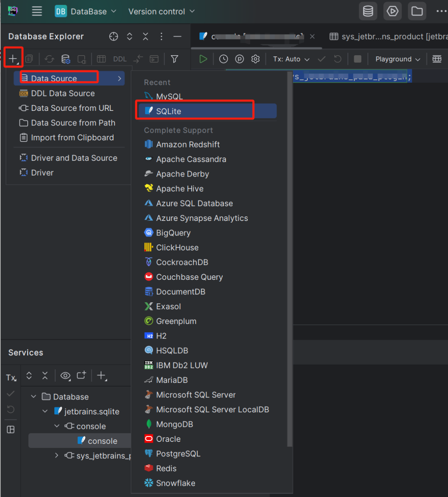Collapse the Database folder in Services
The height and width of the screenshot is (497, 448).
(x=34, y=397)
